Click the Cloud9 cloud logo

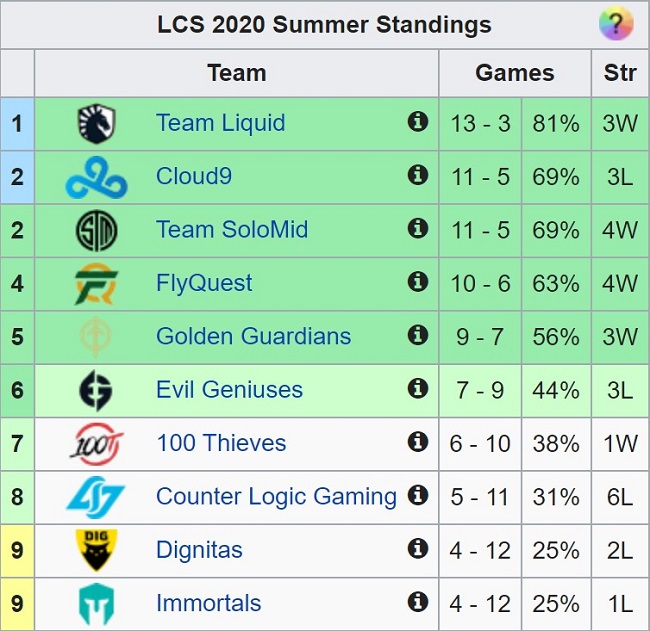97,178
